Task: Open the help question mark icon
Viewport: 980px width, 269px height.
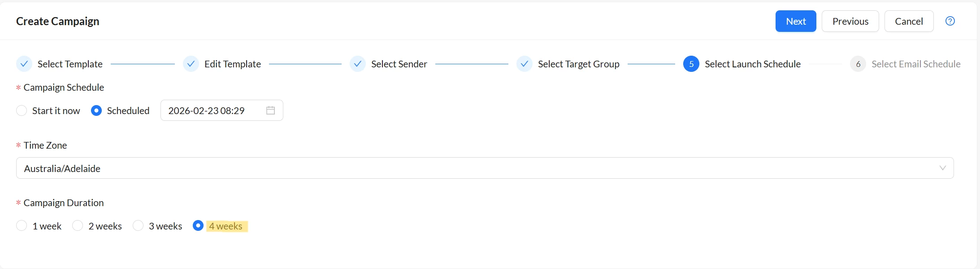Action: [x=950, y=21]
